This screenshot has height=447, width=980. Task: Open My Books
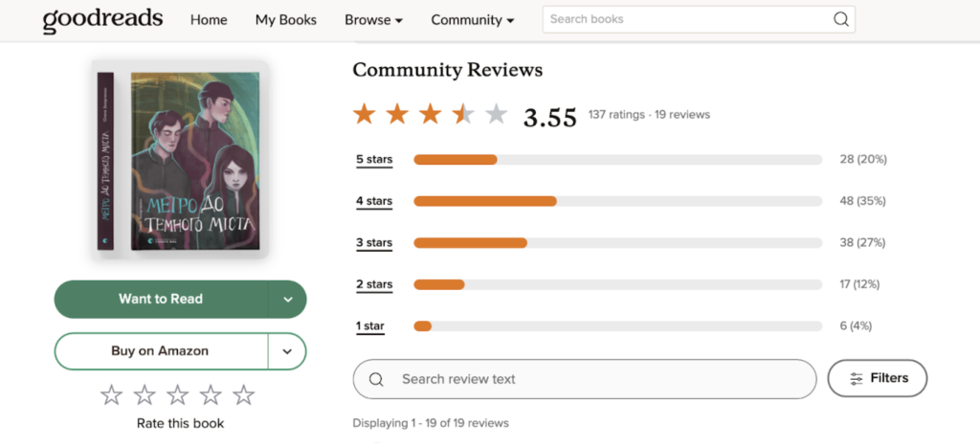285,20
